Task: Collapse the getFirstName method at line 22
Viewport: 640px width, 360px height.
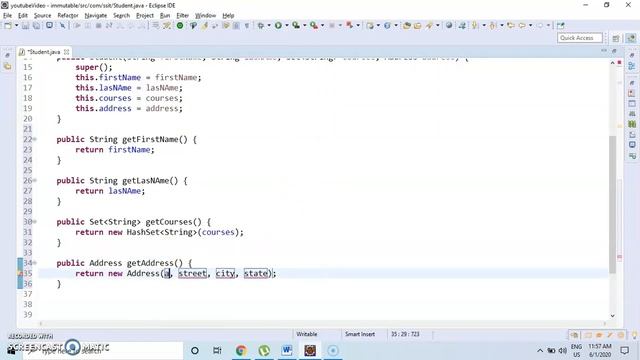Action: pyautogui.click(x=35, y=140)
